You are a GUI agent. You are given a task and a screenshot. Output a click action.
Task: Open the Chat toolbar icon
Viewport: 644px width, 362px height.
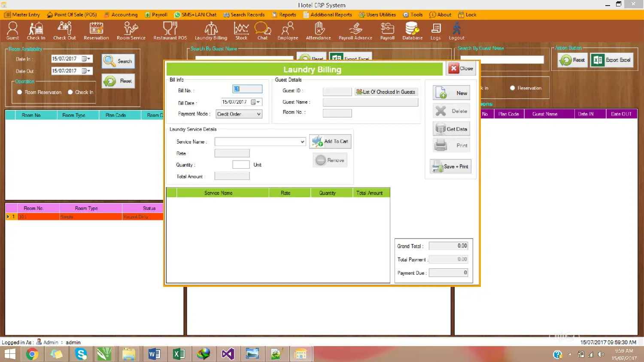pyautogui.click(x=262, y=30)
